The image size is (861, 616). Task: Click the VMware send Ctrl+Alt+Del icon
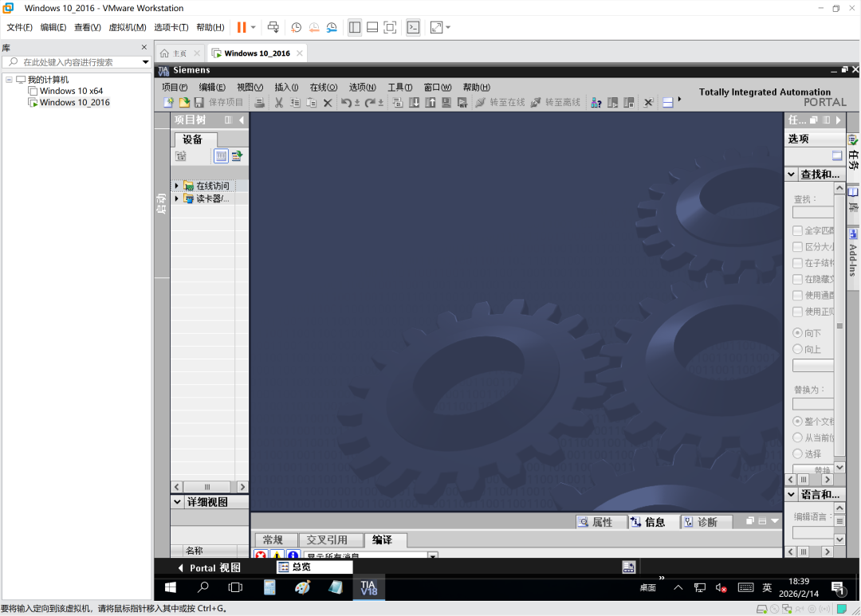click(273, 27)
